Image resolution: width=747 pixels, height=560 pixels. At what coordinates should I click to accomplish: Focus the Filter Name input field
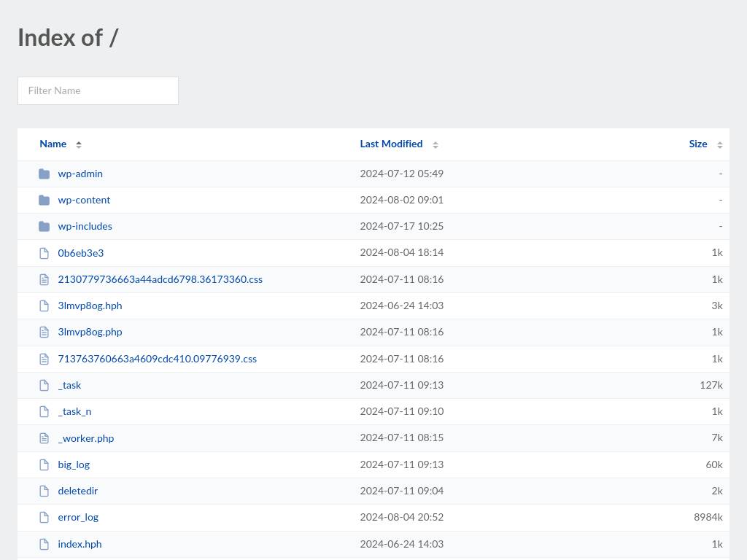click(98, 90)
